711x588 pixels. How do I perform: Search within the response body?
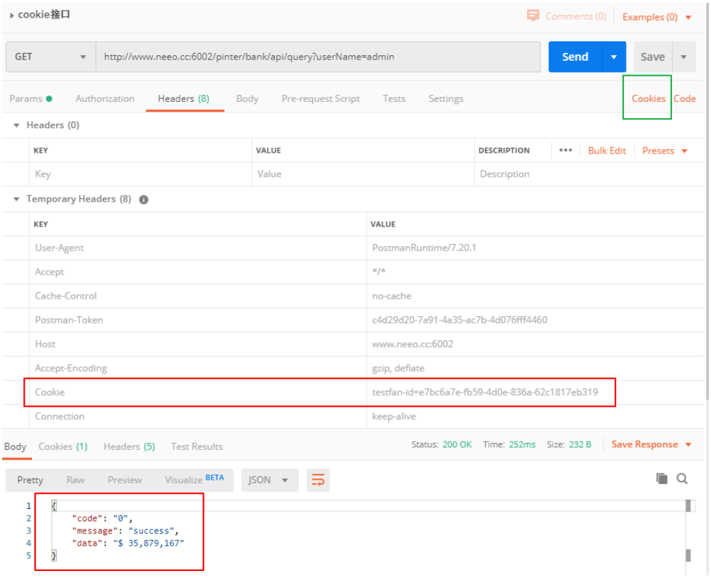point(682,479)
